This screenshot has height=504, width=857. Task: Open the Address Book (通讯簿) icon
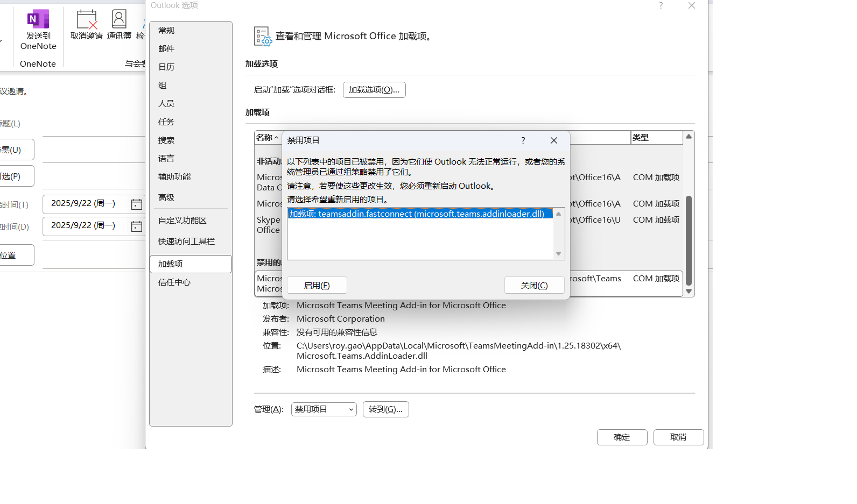pos(119,19)
